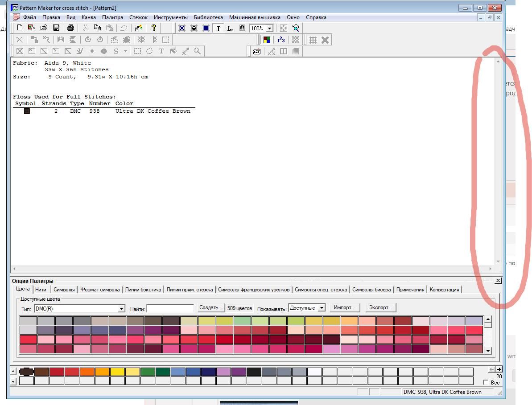Click the 123 numbered view icon
532x405 pixels.
coord(281,40)
